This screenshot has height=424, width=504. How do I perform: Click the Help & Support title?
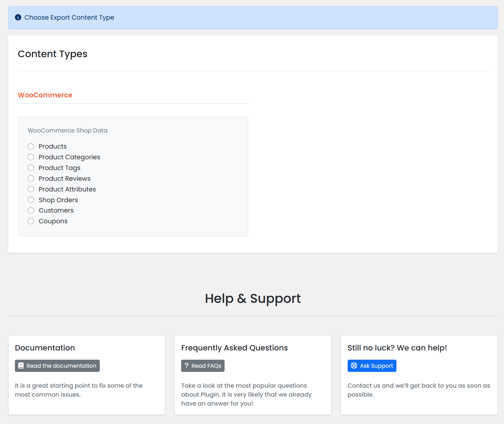(x=253, y=298)
